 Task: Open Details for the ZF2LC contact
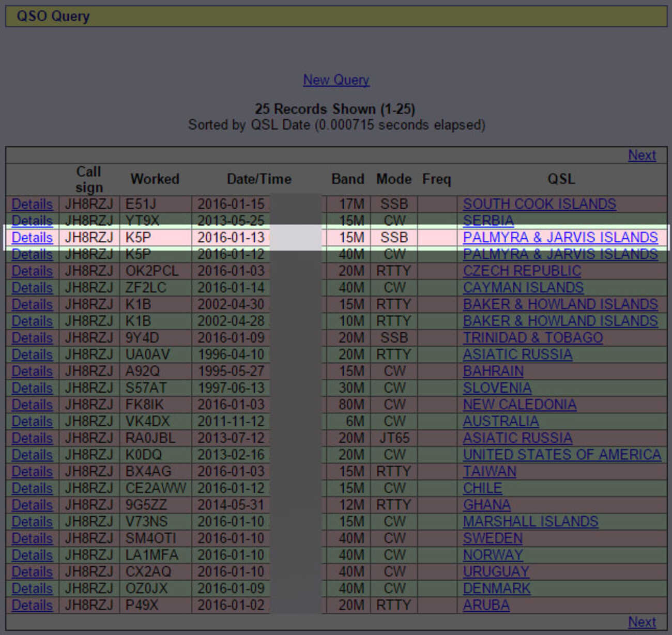[32, 288]
